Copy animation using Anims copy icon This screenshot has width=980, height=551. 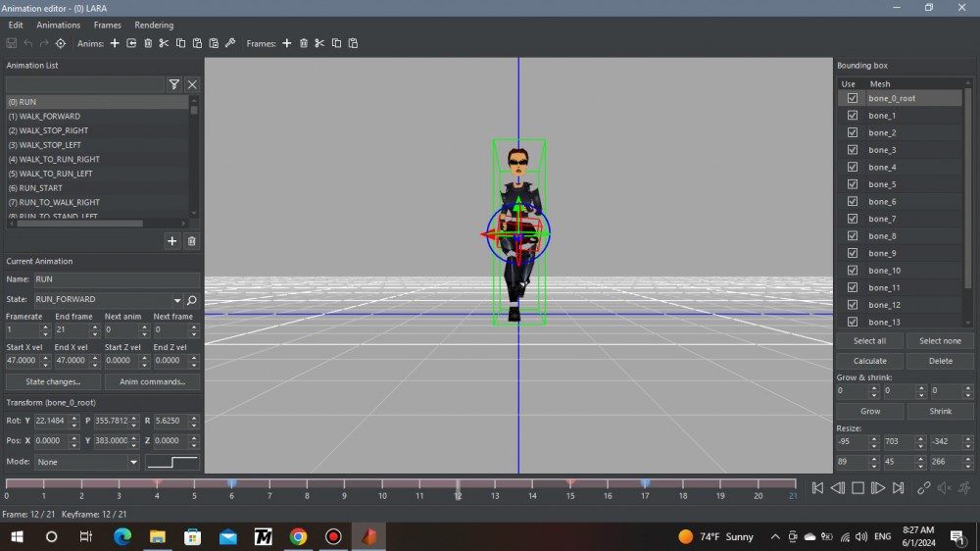[x=180, y=43]
